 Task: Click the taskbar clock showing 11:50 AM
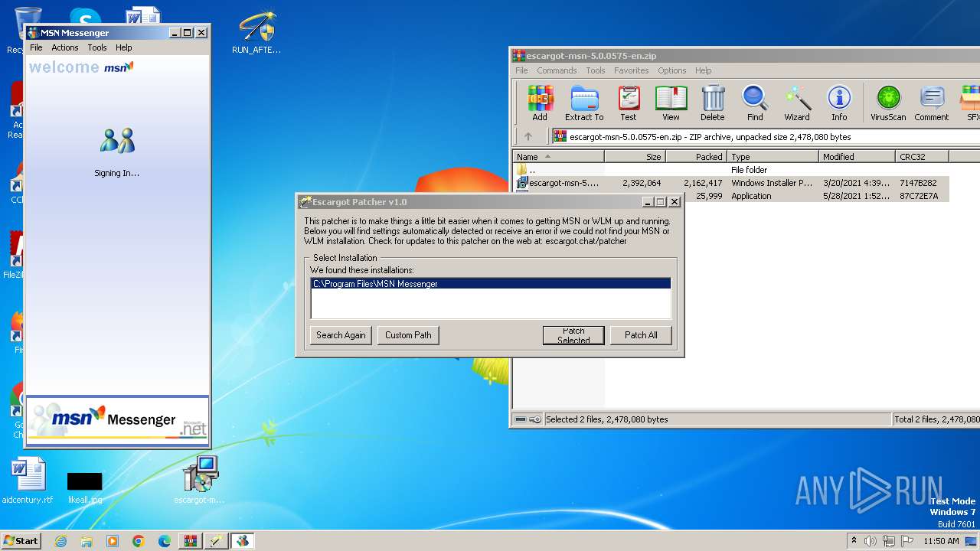[x=941, y=541]
